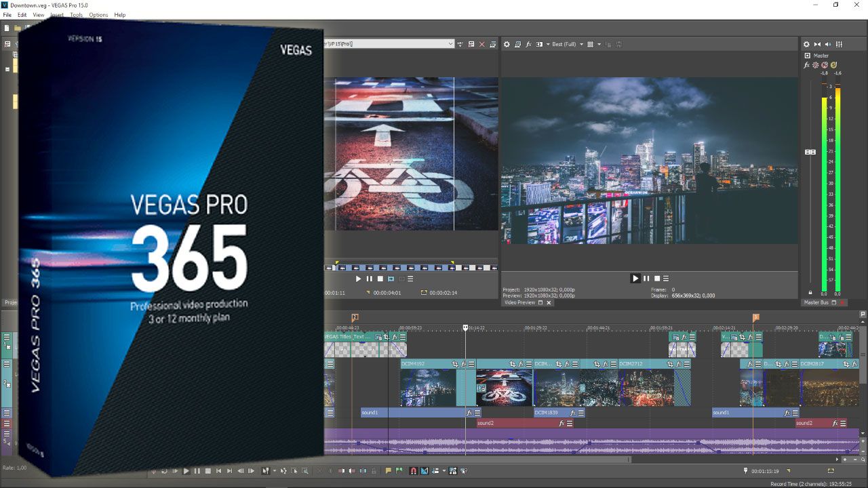Toggle the Master bus fader lock icon
868x488 pixels.
[x=810, y=293]
